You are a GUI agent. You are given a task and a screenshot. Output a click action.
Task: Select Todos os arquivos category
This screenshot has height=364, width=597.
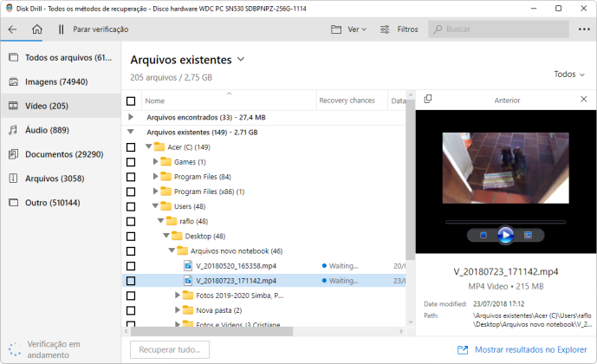click(61, 57)
